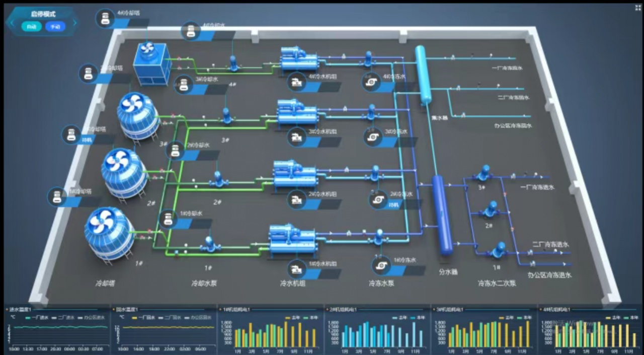Viewport: 644px width, 355px height.
Task: Select the 分水器 tank in the scene
Action: point(442,215)
